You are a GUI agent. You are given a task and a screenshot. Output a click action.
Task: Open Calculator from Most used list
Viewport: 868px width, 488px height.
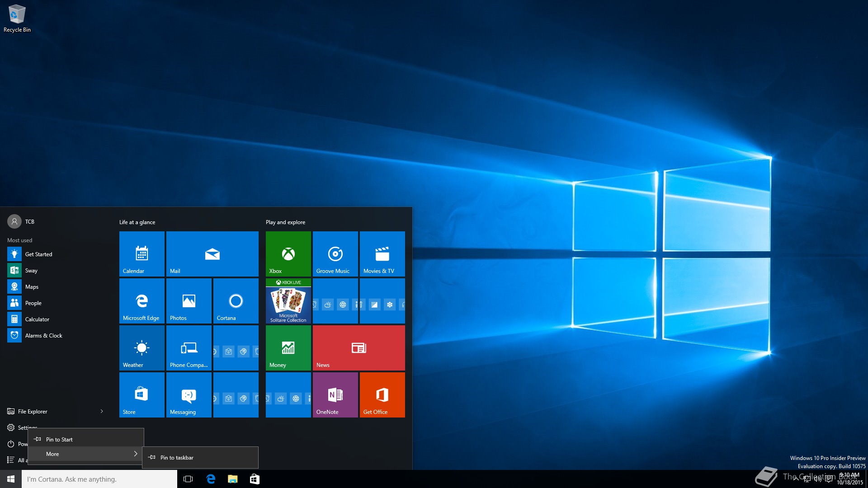37,319
